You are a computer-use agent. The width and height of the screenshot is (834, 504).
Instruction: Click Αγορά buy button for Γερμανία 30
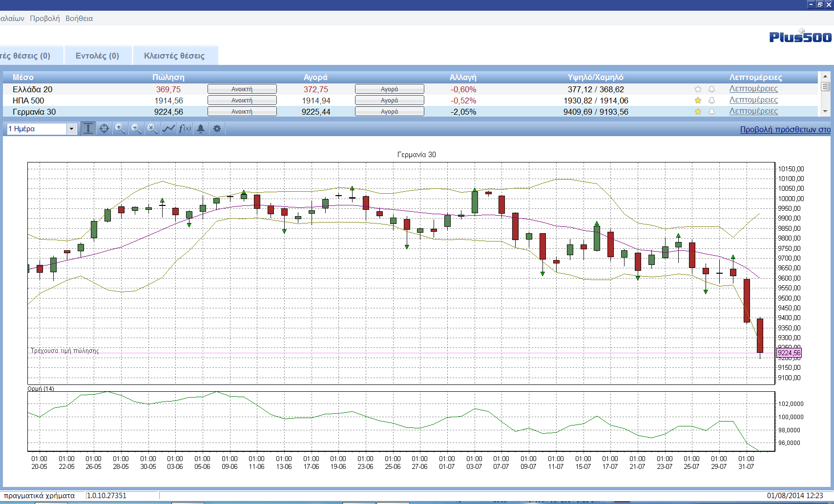[390, 112]
